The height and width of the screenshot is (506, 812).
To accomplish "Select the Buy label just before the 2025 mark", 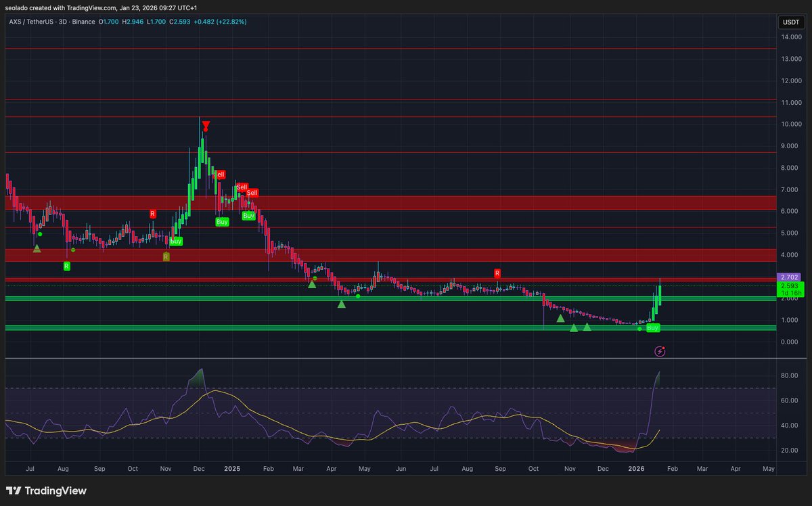I will coord(222,221).
